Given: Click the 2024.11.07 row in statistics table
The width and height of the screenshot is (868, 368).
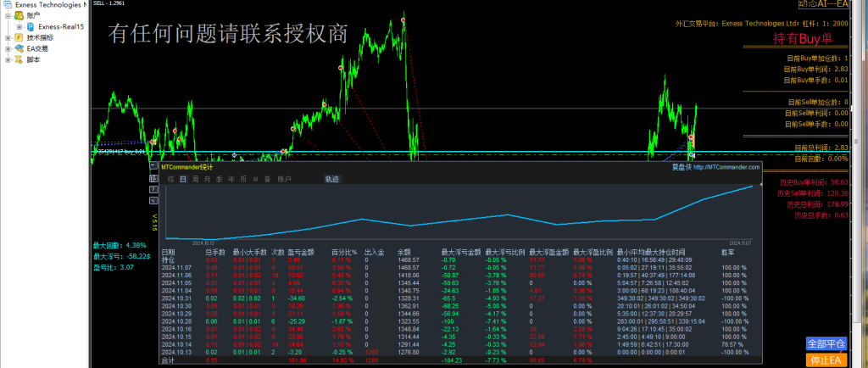Looking at the screenshot, I should [x=178, y=266].
